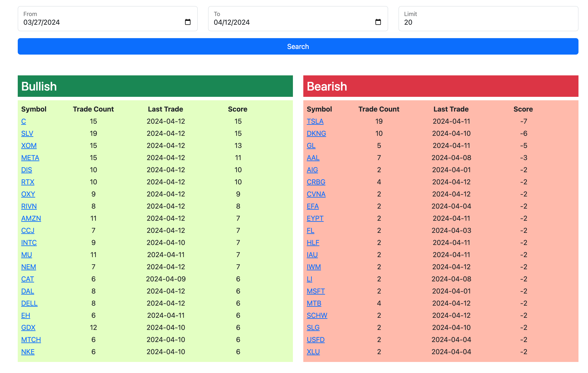Viewport: 588px width, 373px height.
Task: Click the Bullish table Trade Count header
Action: pyautogui.click(x=93, y=109)
